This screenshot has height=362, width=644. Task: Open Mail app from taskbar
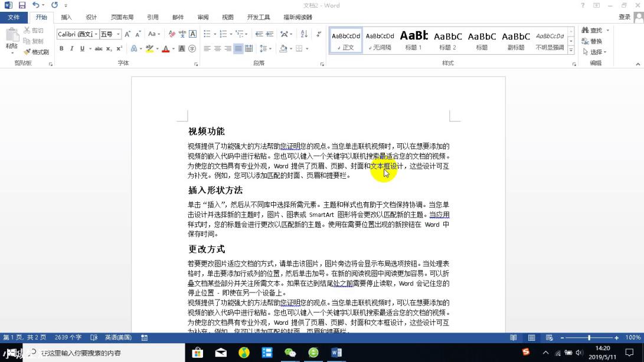coord(221,353)
